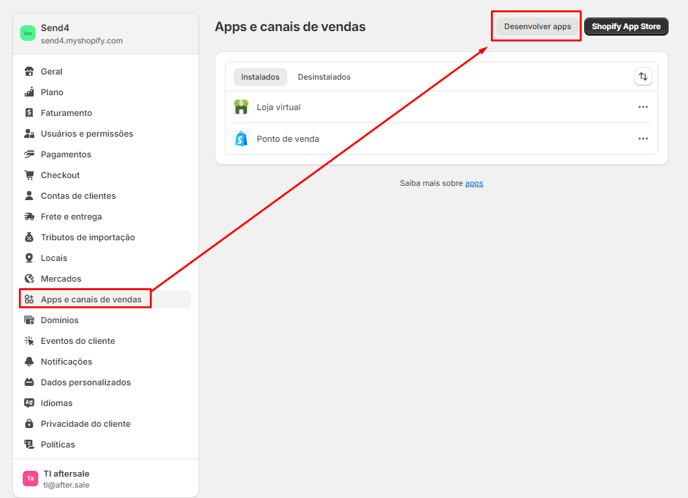Open Mercados settings
The image size is (688, 498).
pos(105,279)
